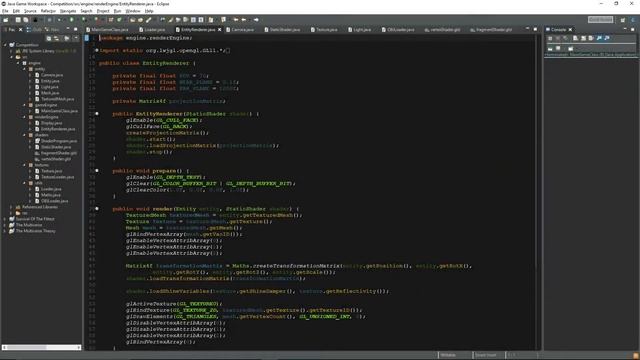Switch to the vertexShader.glsl editor tab

tap(442, 30)
